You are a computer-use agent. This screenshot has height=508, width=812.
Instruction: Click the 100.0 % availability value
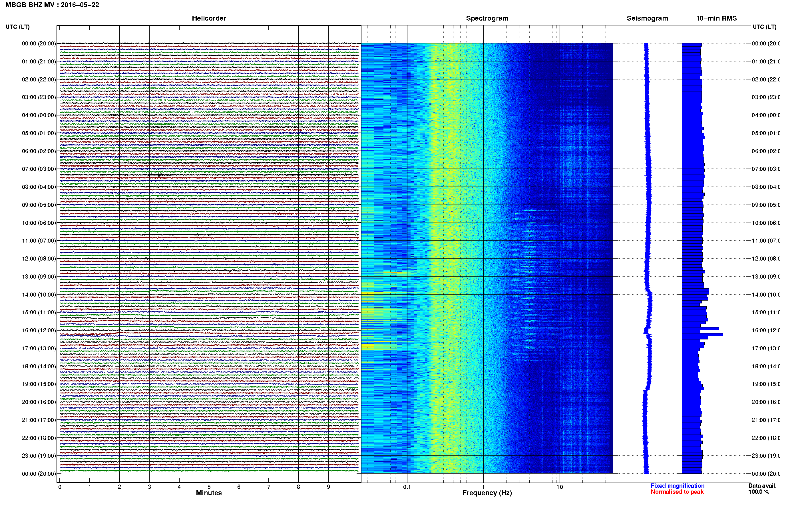tap(759, 492)
